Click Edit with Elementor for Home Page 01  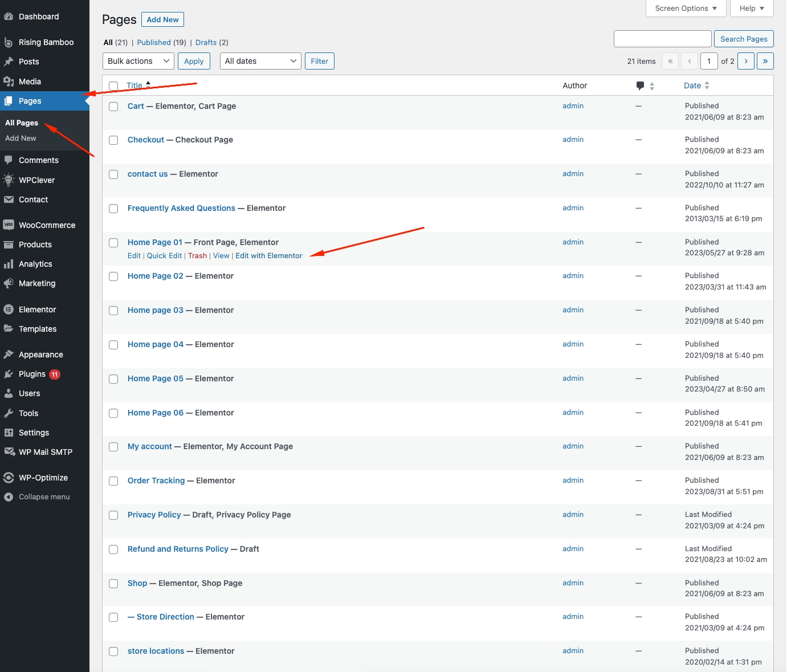tap(268, 256)
